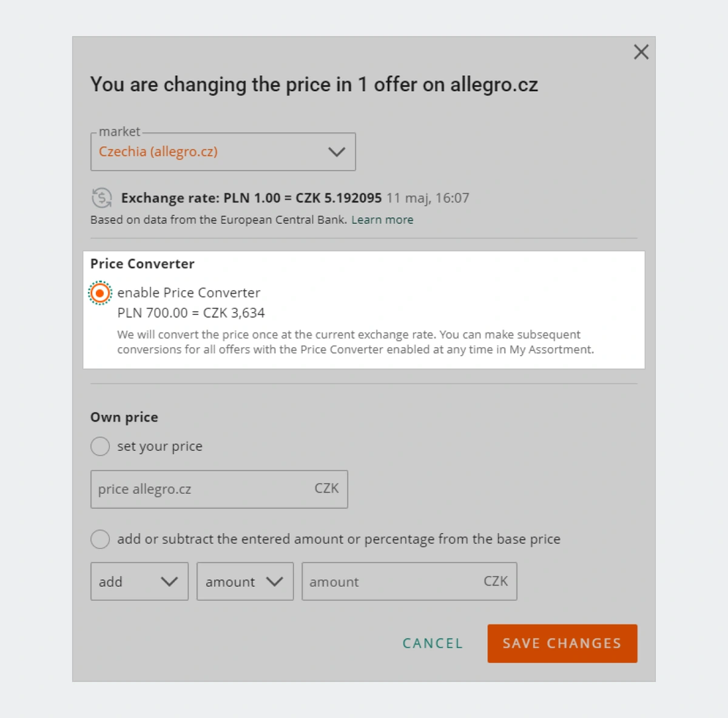Focus the amount CZK input field
Viewport: 728px width, 718px height.
tap(409, 581)
